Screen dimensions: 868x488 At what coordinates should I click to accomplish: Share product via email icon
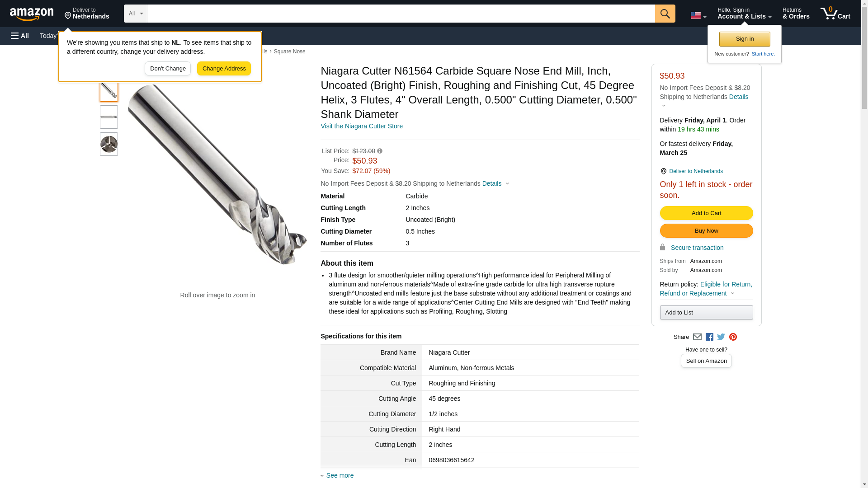point(697,337)
